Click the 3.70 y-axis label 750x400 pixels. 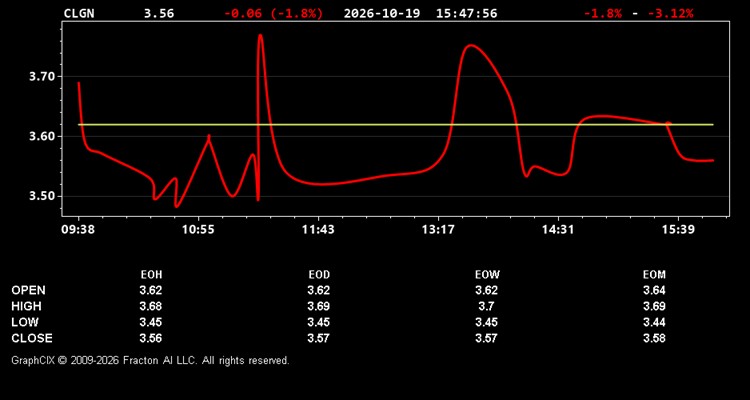42,77
